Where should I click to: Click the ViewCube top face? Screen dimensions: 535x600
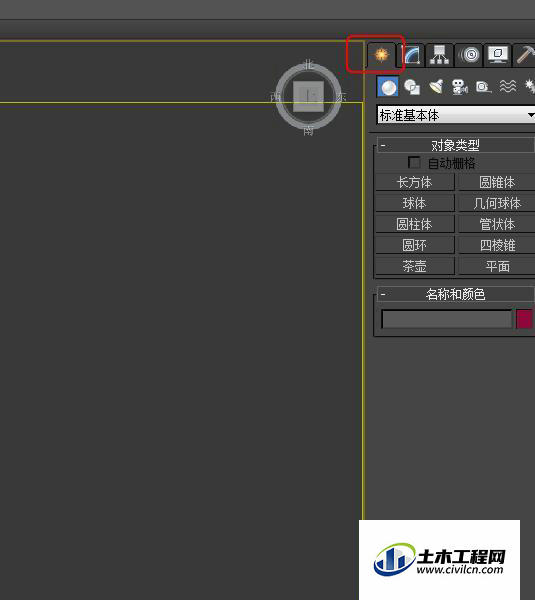[x=308, y=96]
